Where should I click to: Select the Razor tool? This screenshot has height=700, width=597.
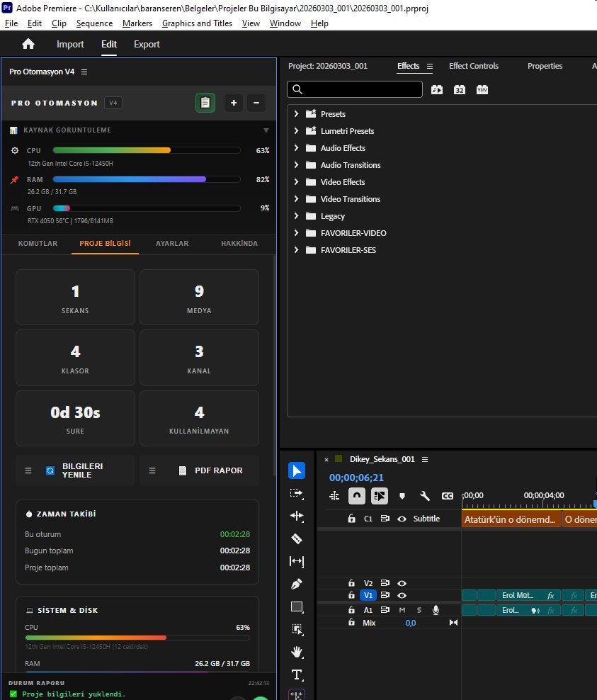(x=297, y=539)
